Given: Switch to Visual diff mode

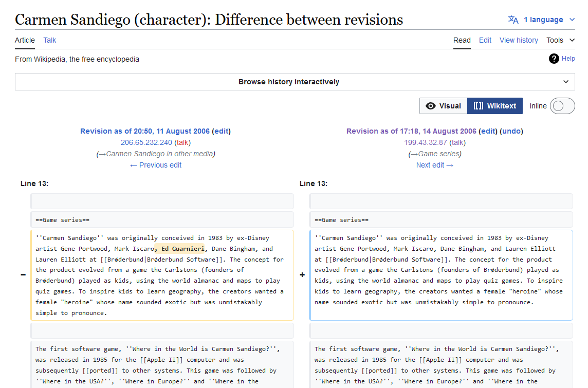Looking at the screenshot, I should click(x=443, y=106).
